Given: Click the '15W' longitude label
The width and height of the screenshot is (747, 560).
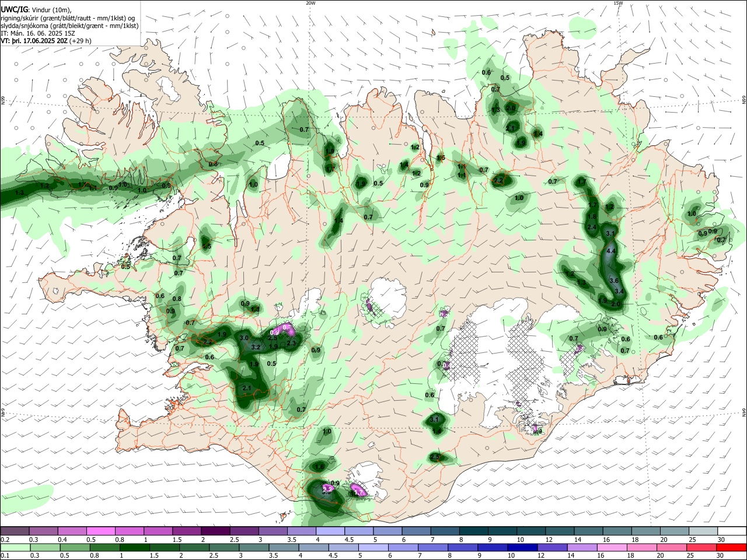Looking at the screenshot, I should [x=618, y=3].
